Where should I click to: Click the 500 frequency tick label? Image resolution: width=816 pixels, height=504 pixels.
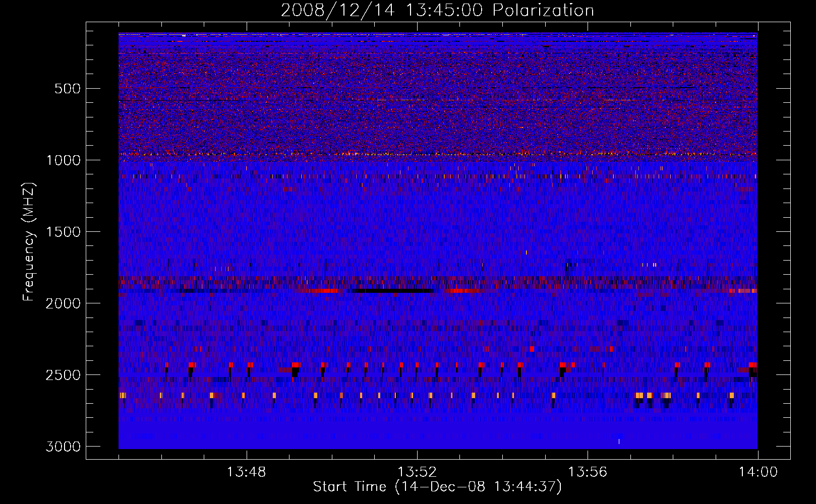click(x=68, y=89)
